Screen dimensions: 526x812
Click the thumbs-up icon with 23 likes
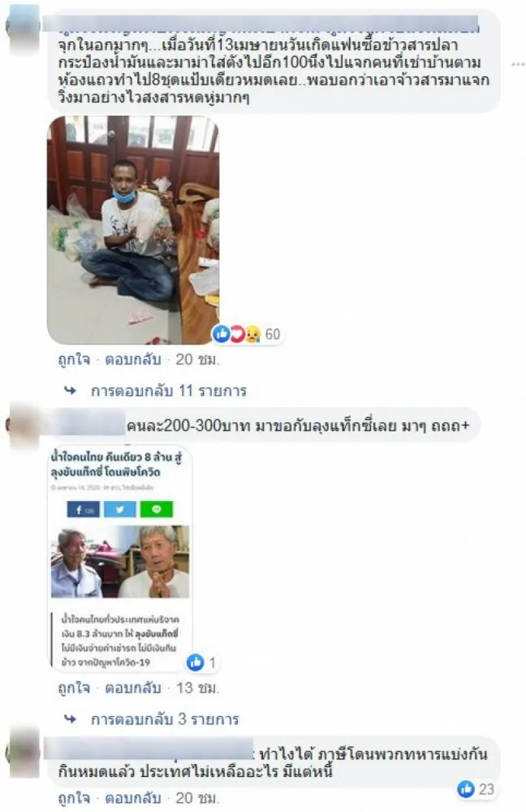tap(466, 789)
